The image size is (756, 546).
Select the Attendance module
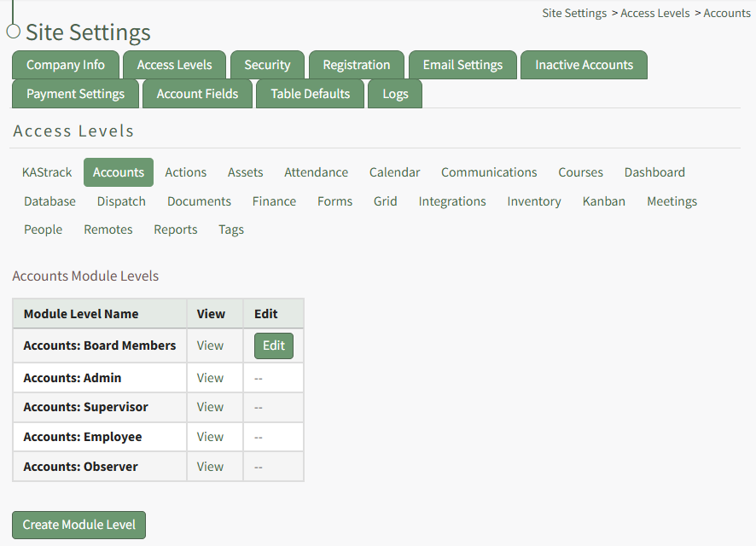[317, 172]
